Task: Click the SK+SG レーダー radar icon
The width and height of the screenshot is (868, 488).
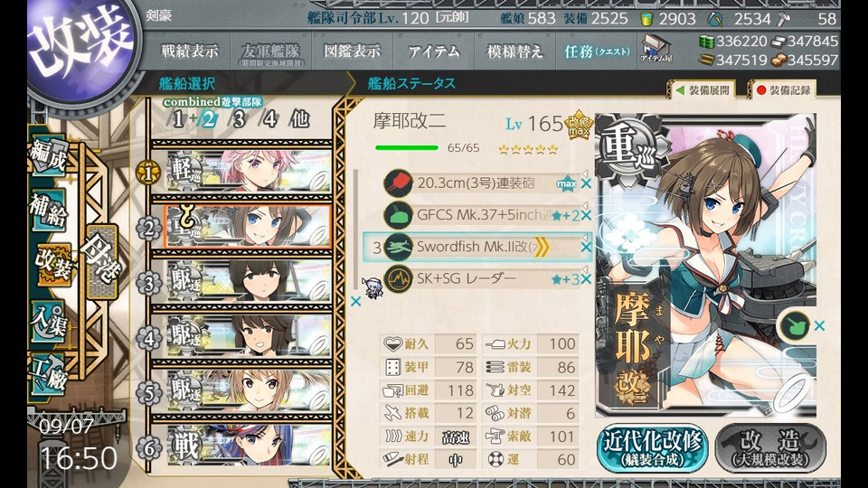Action: click(x=398, y=278)
